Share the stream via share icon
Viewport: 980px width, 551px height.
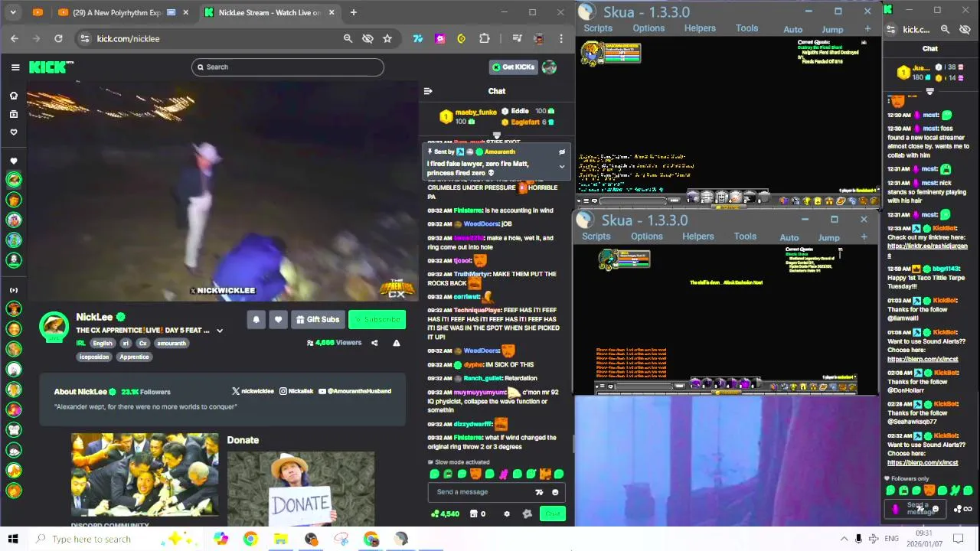point(374,343)
